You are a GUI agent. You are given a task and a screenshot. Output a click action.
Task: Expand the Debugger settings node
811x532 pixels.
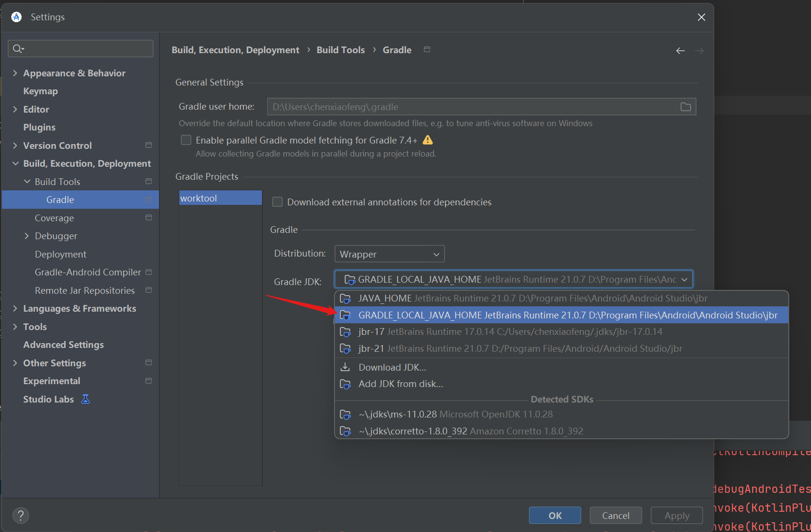tap(27, 236)
